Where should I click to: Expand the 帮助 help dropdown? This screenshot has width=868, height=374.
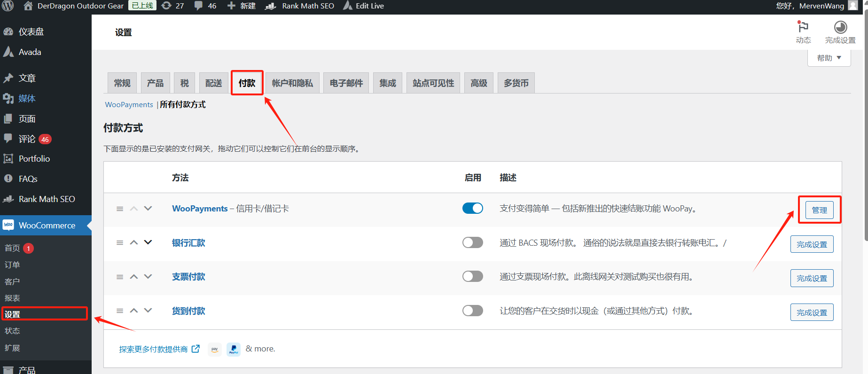coord(829,58)
